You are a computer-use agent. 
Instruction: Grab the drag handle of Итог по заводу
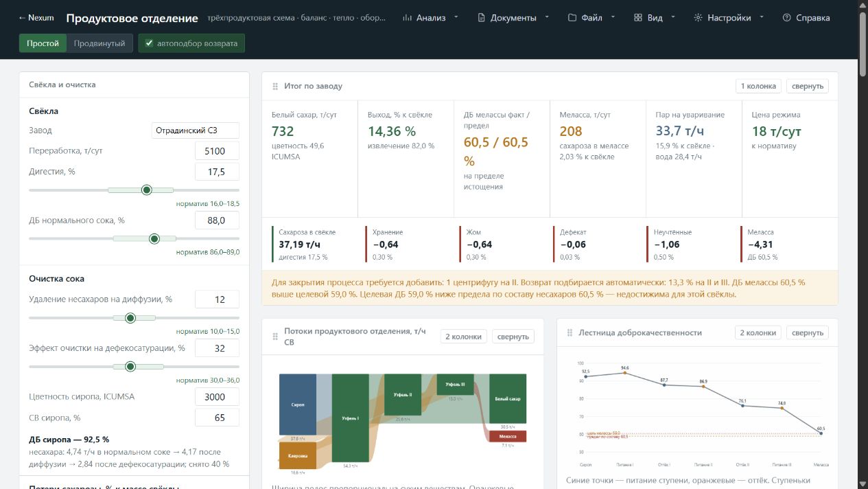[276, 87]
